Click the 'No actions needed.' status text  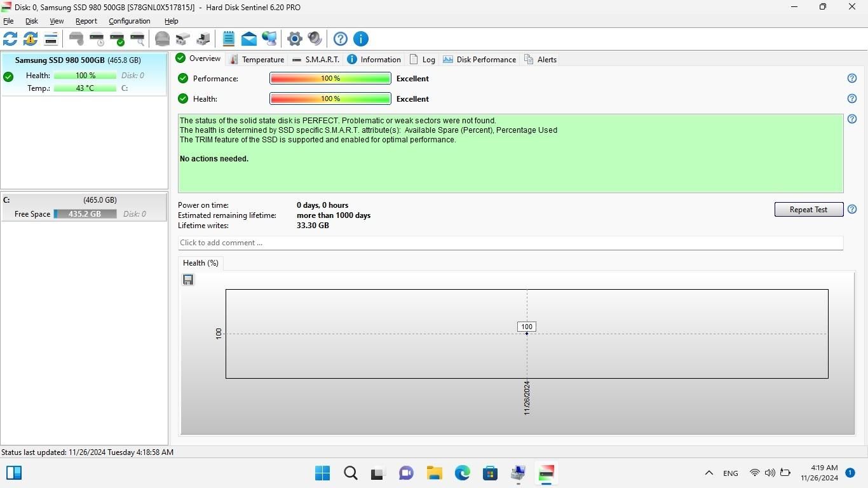(214, 159)
